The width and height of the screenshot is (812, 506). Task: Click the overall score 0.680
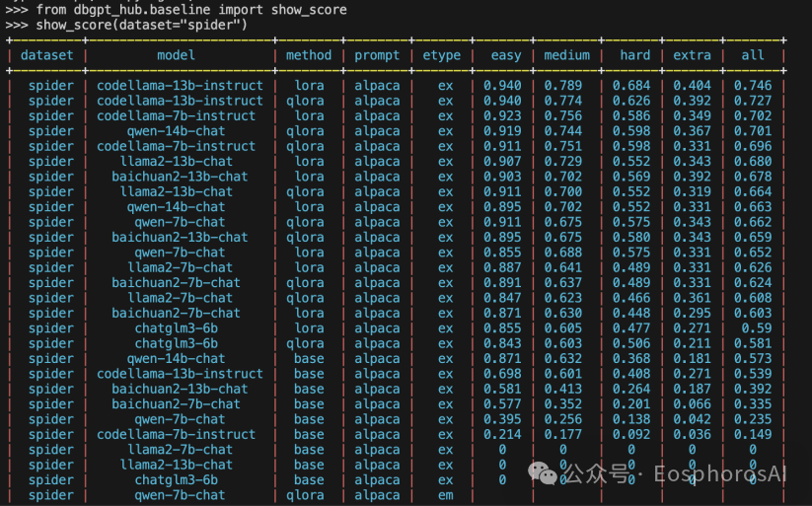pos(753,161)
